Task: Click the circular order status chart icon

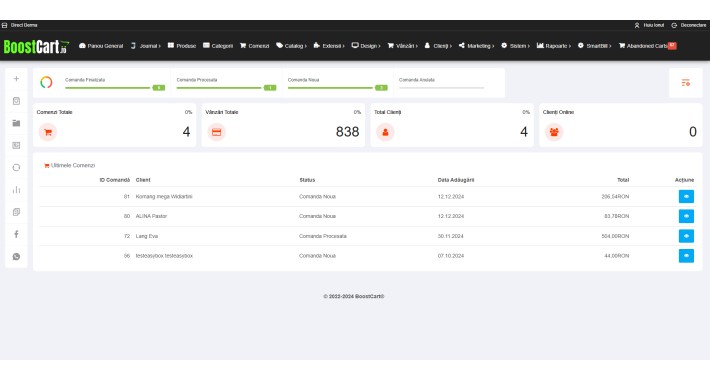Action: tap(46, 82)
